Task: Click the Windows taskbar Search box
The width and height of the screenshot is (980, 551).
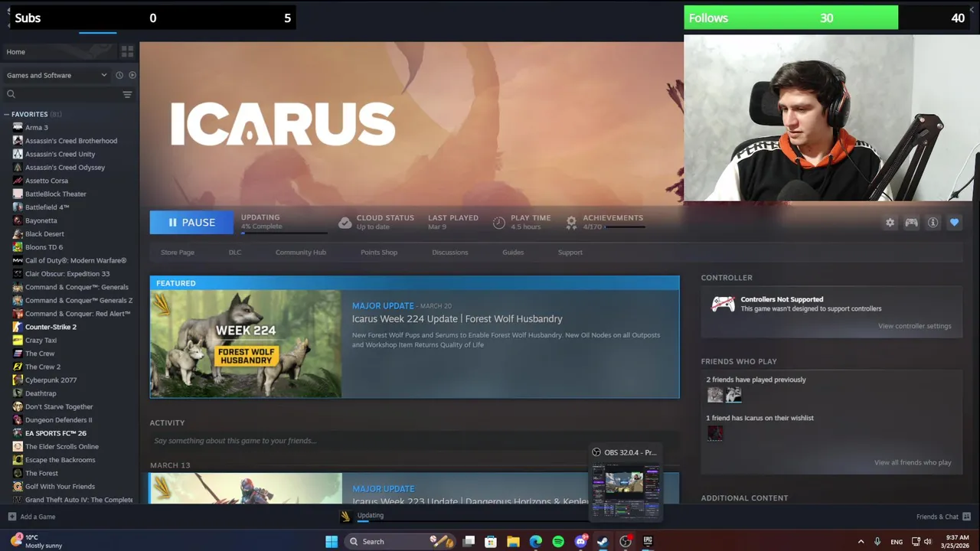Action: (400, 541)
